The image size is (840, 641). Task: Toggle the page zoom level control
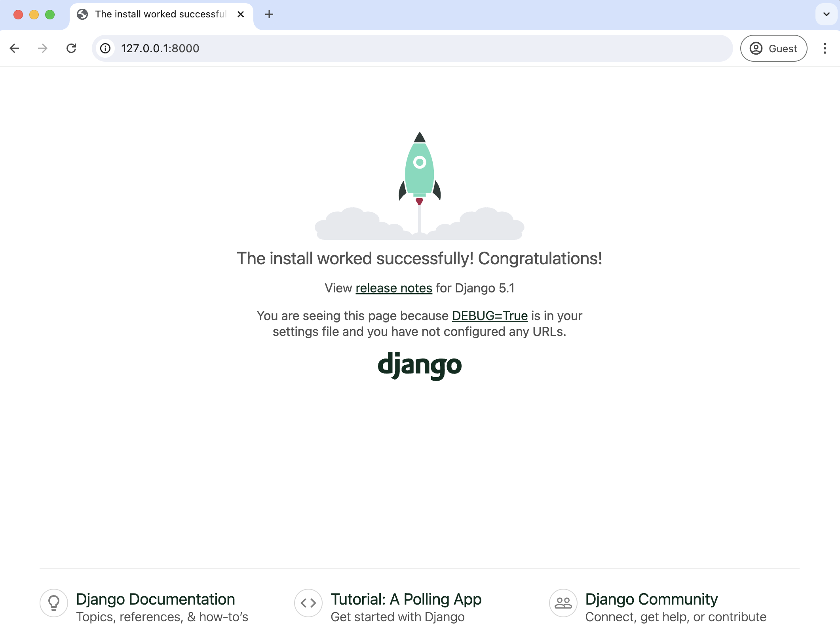(825, 48)
